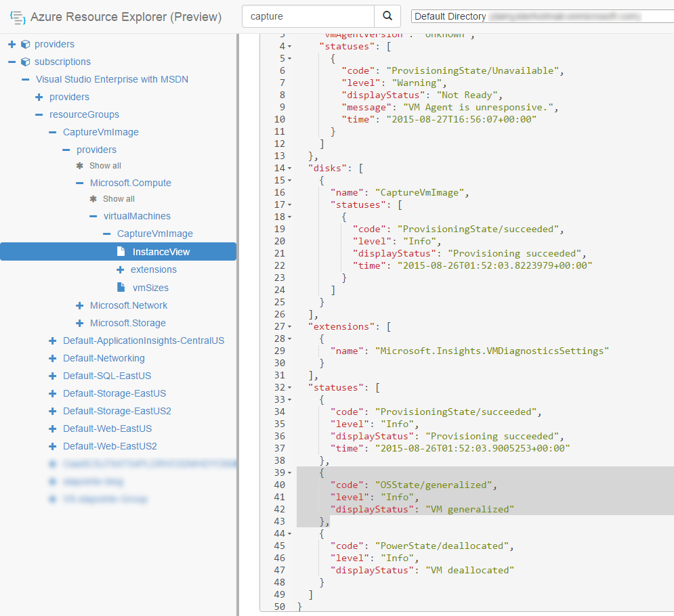Click the "CaptureVmImage" disk name value
The width and height of the screenshot is (674, 616).
(419, 192)
